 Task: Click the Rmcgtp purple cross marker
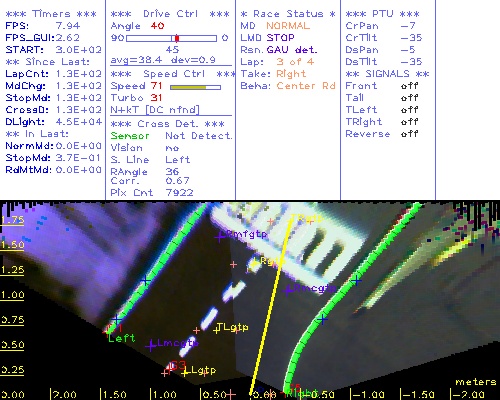288,291
